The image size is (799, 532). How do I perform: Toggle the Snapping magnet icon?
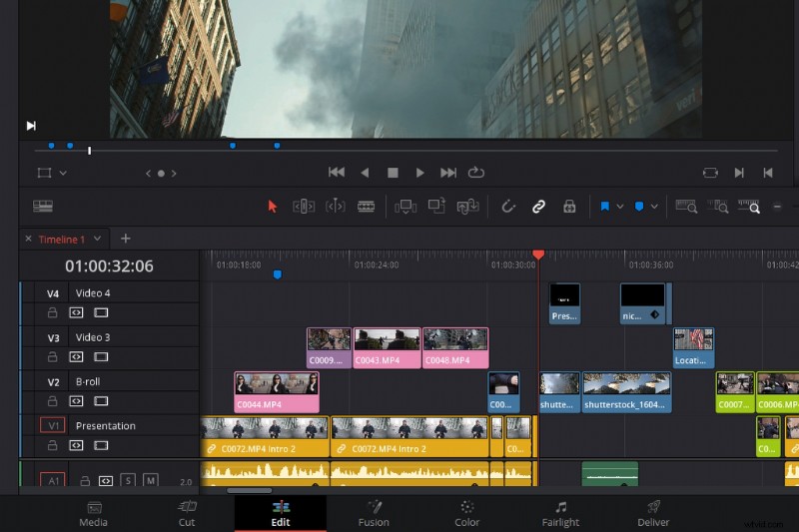(508, 207)
